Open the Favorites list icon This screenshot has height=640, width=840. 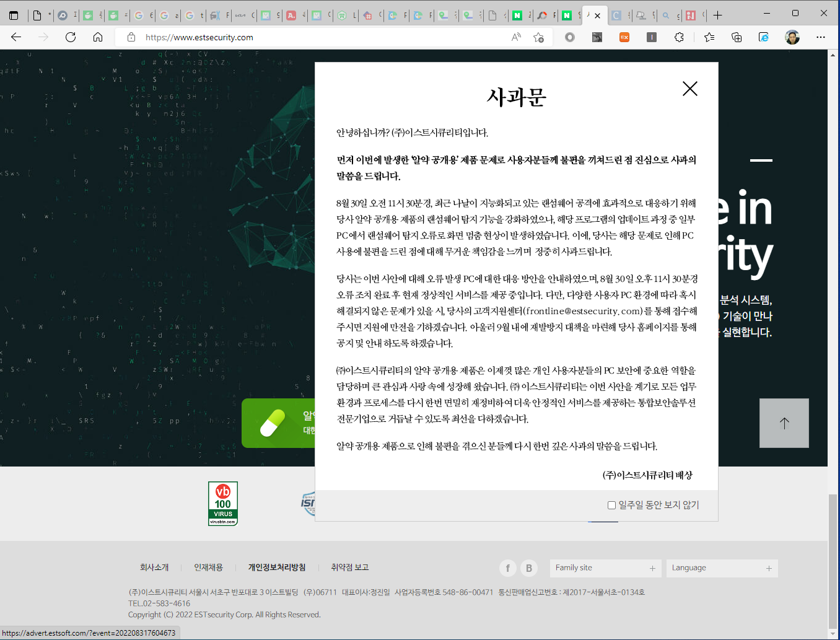pos(709,37)
